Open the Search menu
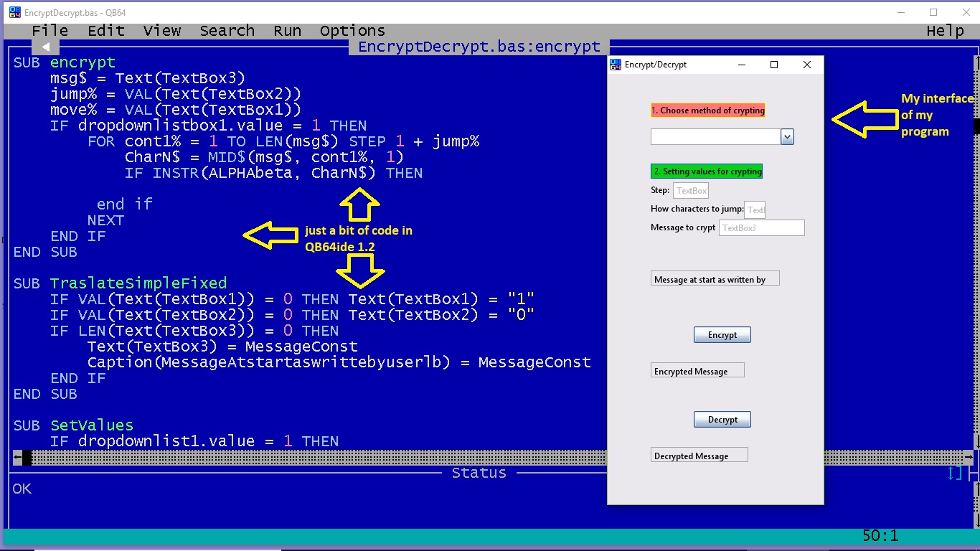Image resolution: width=980 pixels, height=551 pixels. click(227, 31)
